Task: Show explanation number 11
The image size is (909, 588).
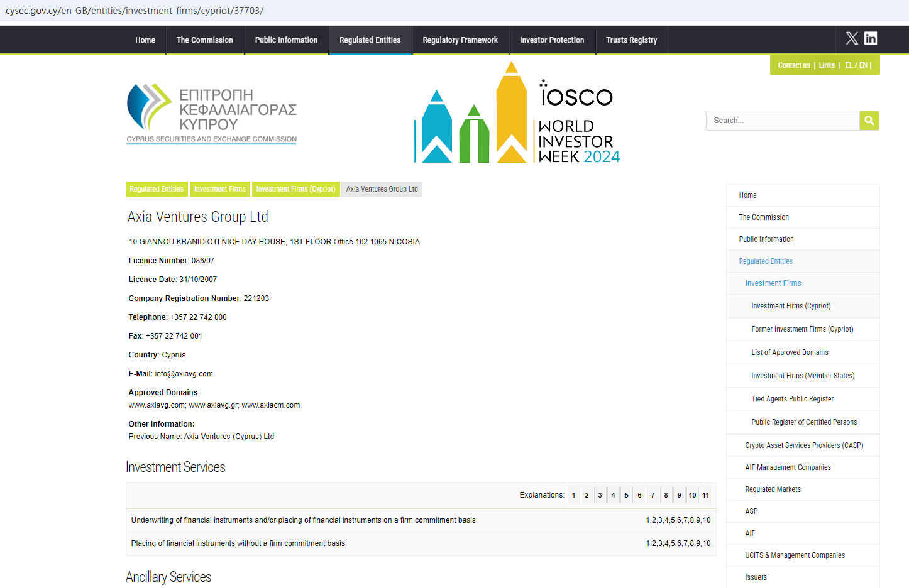Action: (705, 495)
